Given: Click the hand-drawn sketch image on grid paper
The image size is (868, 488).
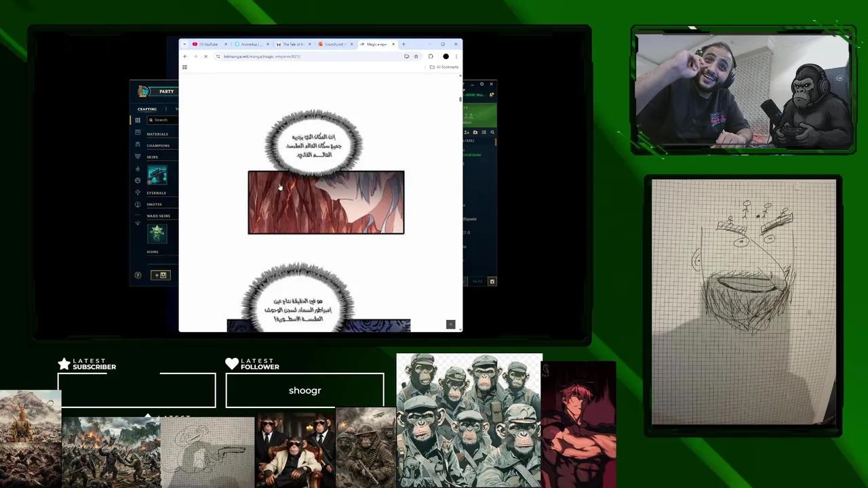Looking at the screenshot, I should click(x=744, y=302).
